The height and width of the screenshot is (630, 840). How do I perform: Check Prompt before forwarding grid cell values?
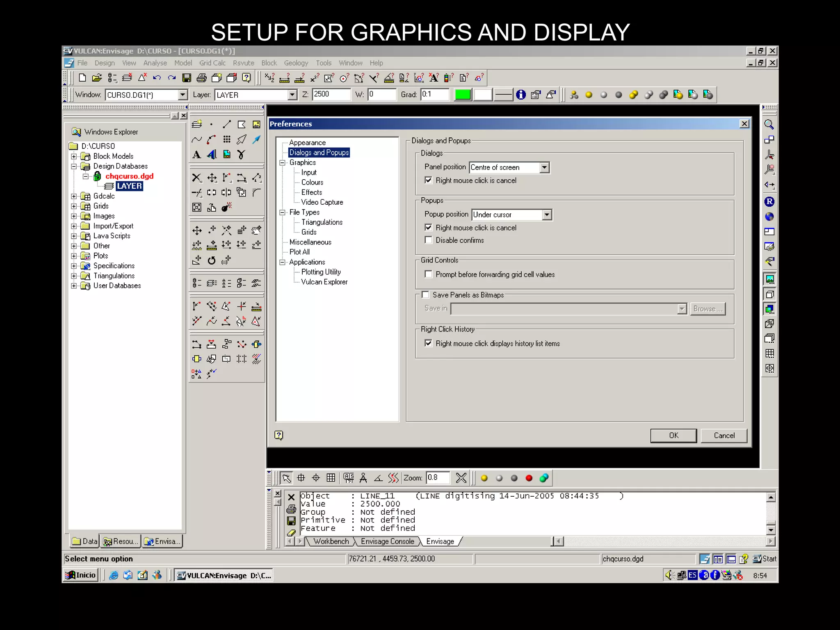coord(429,274)
